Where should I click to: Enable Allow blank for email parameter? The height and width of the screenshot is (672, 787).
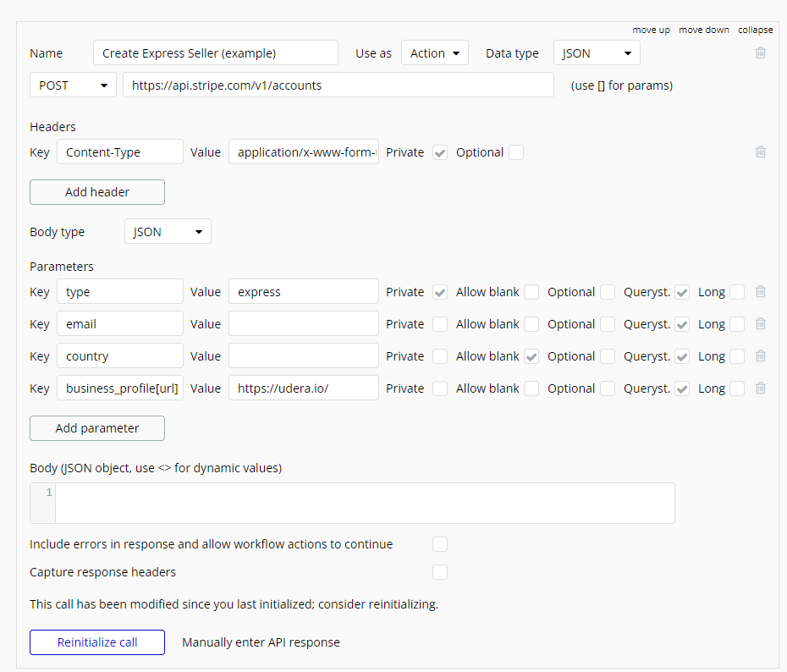point(531,324)
